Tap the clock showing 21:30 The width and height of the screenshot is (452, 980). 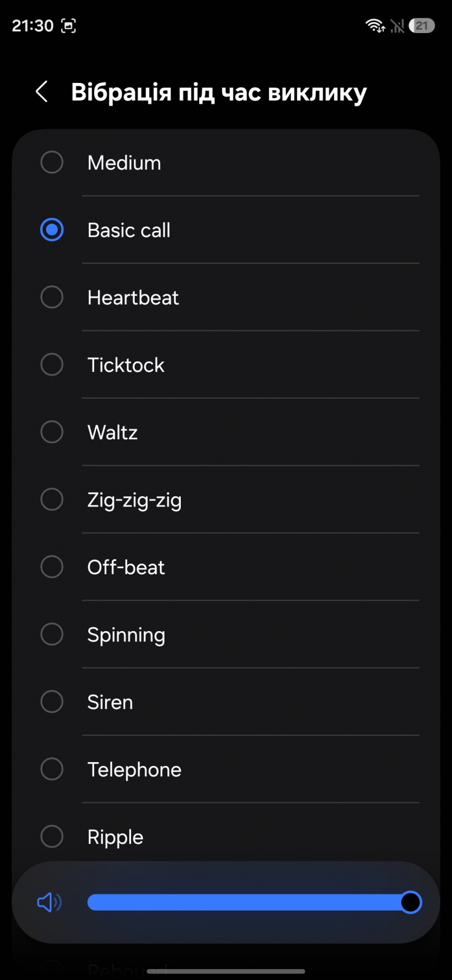pos(32,25)
